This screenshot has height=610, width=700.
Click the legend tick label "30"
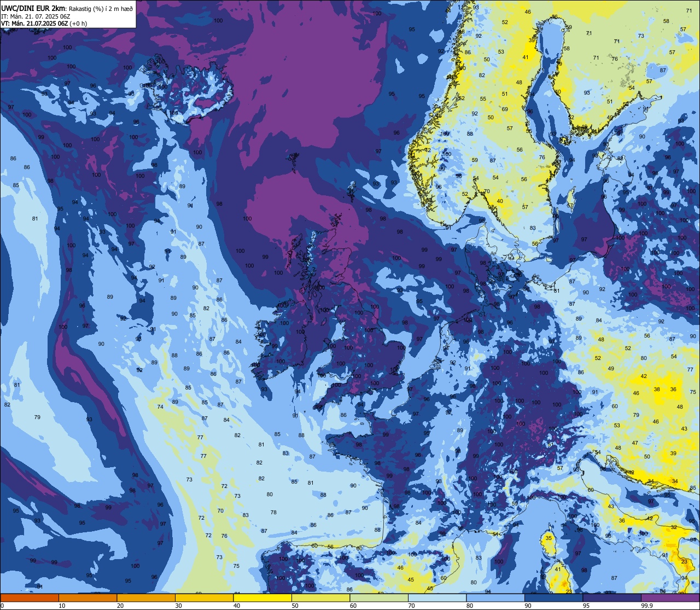point(178,606)
